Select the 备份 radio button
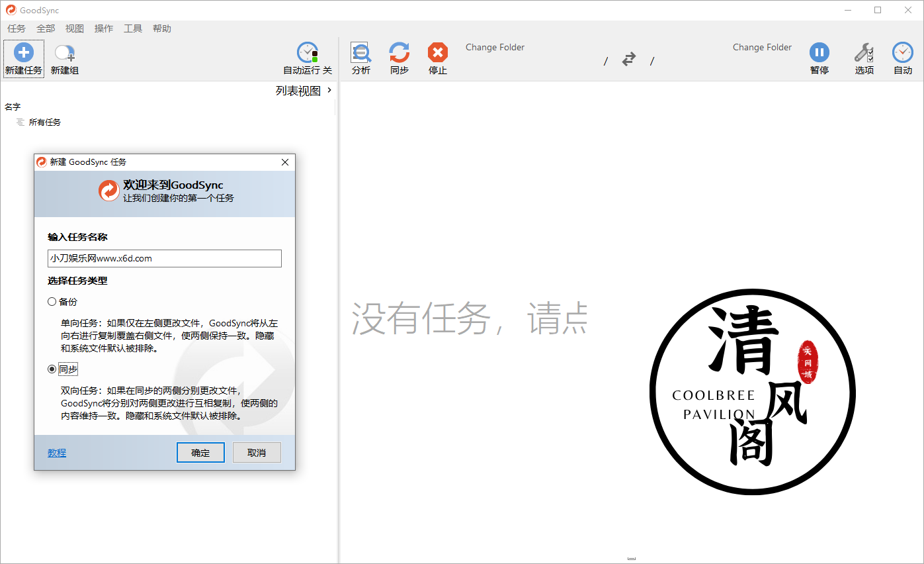 coord(52,302)
